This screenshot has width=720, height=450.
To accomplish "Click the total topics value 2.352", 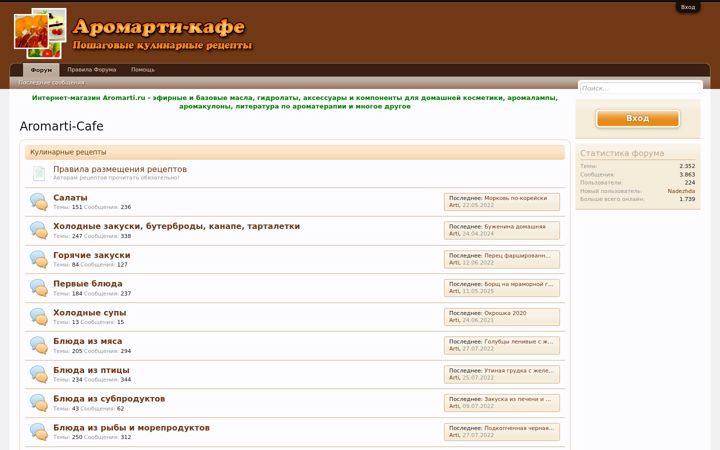I will 687,166.
